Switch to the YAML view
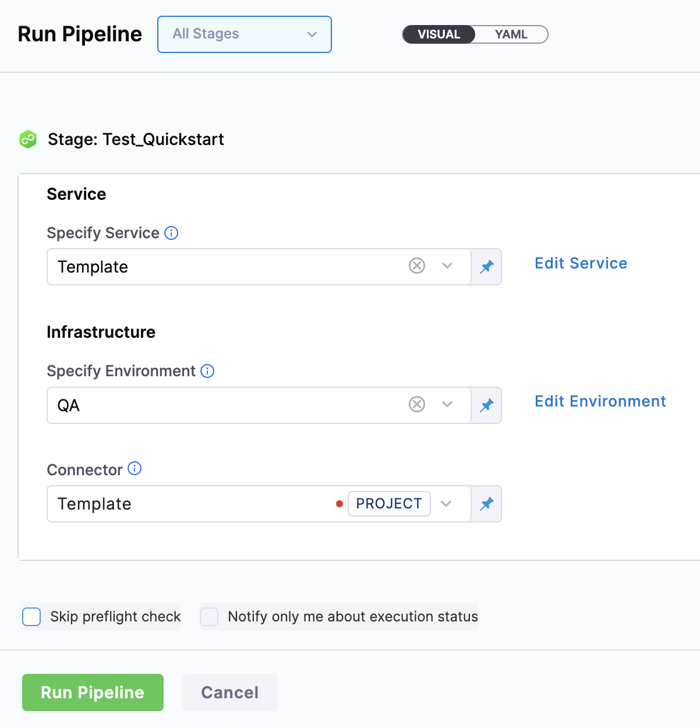This screenshot has width=700, height=728. click(511, 34)
